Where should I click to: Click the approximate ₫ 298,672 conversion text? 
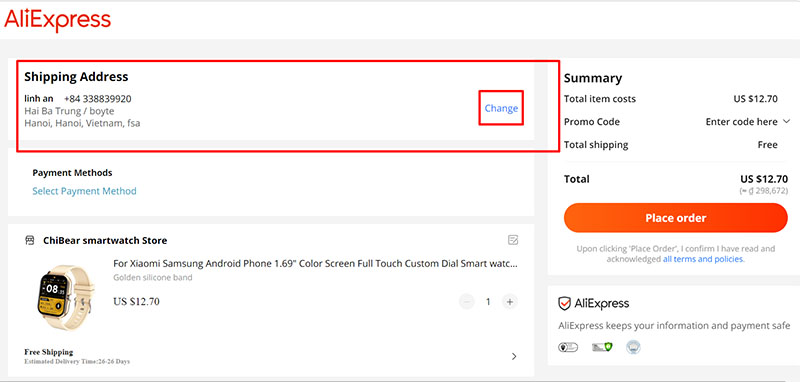[764, 191]
